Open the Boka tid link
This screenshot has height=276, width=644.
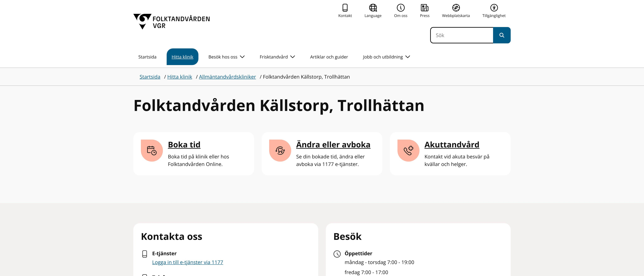184,144
